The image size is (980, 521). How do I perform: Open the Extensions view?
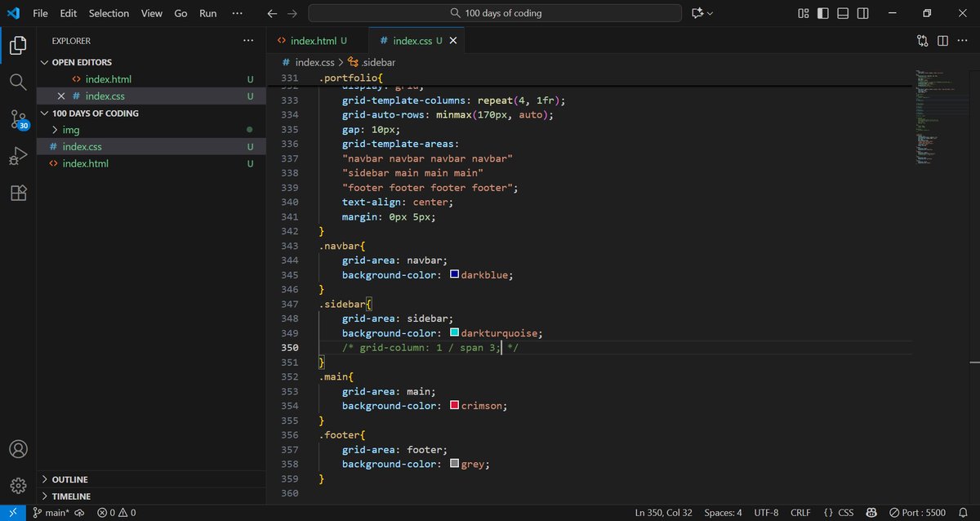click(18, 193)
